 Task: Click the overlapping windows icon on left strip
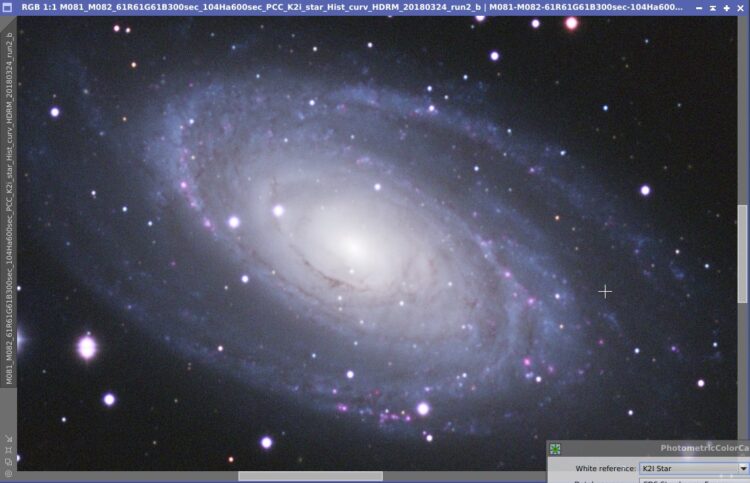click(8, 462)
